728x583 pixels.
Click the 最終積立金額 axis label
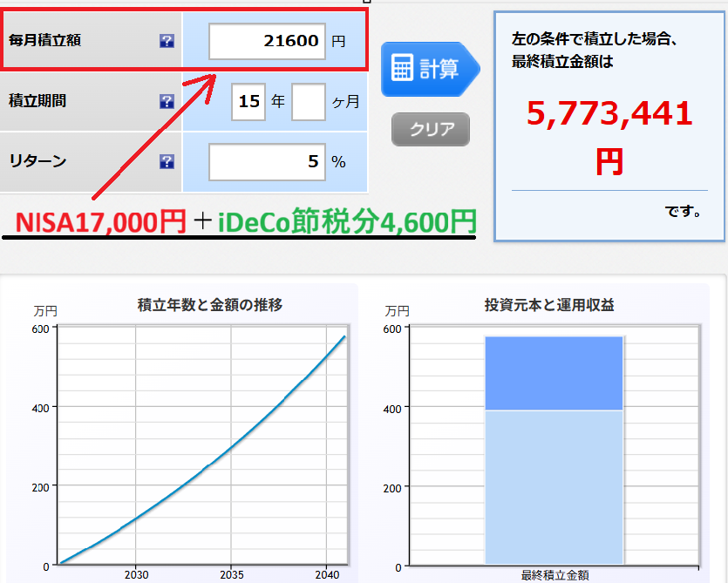(555, 575)
